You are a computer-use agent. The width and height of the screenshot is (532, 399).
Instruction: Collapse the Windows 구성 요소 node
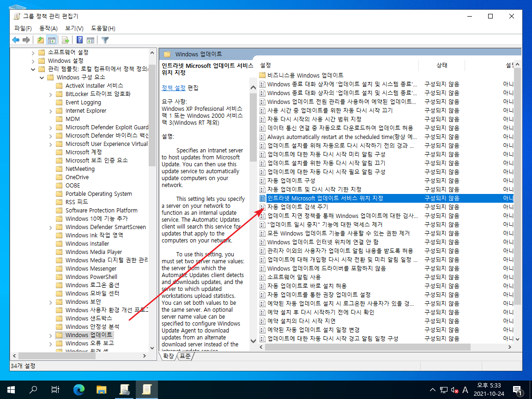[42, 78]
